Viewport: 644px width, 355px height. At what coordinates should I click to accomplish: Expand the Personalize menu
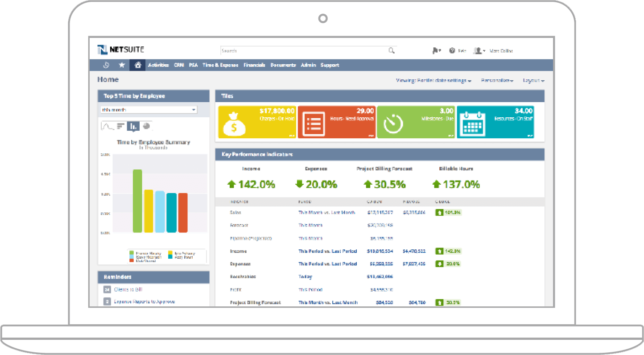[496, 80]
